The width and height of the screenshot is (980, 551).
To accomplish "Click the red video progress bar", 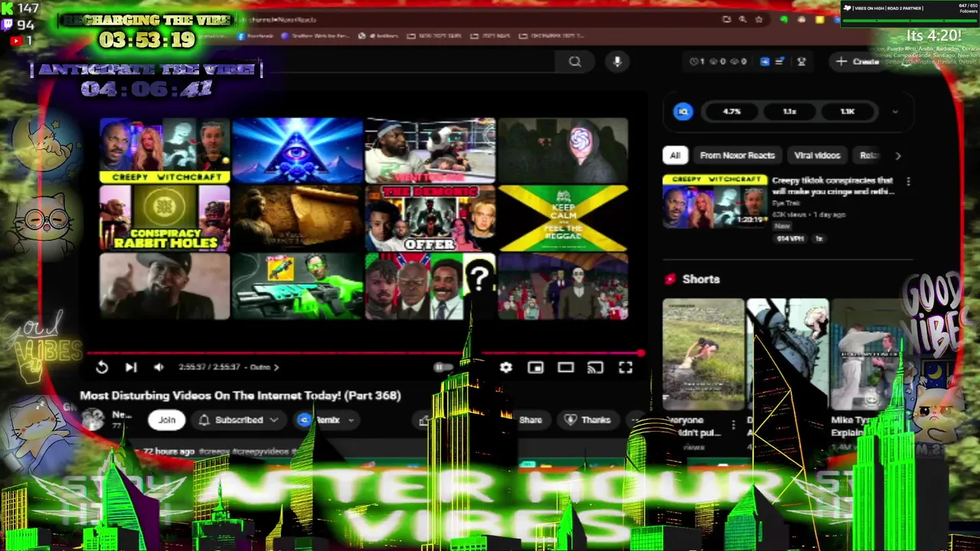I will (366, 354).
